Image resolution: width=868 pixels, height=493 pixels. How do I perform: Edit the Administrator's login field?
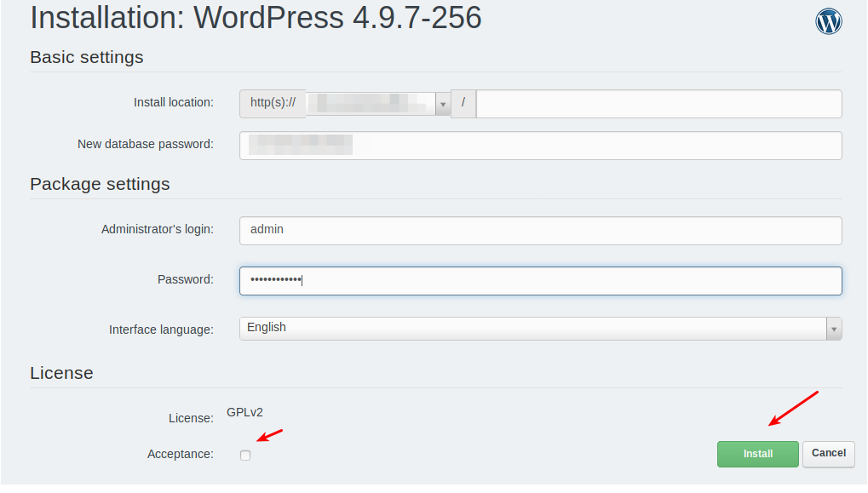540,230
